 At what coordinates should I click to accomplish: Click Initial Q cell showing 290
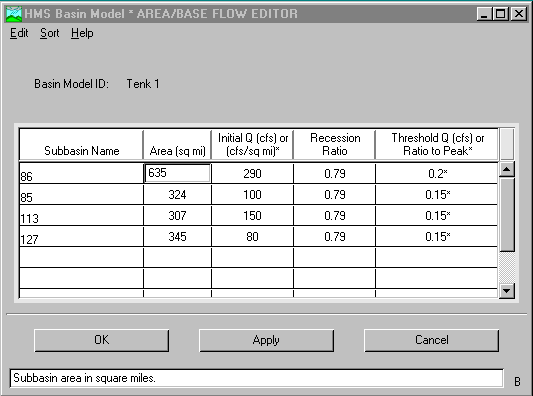click(x=252, y=174)
